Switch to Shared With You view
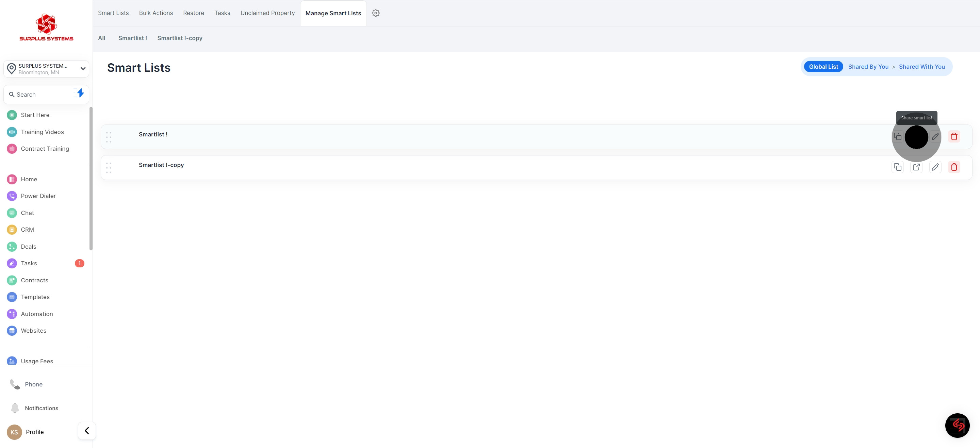The width and height of the screenshot is (980, 448). pos(921,67)
